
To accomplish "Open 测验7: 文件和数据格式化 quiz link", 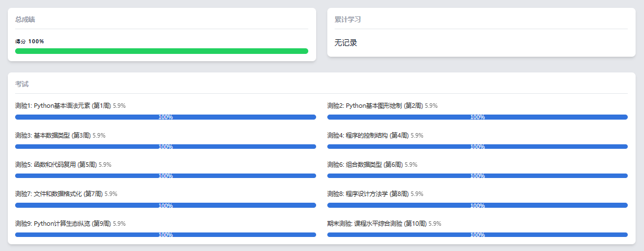I will click(x=59, y=194).
